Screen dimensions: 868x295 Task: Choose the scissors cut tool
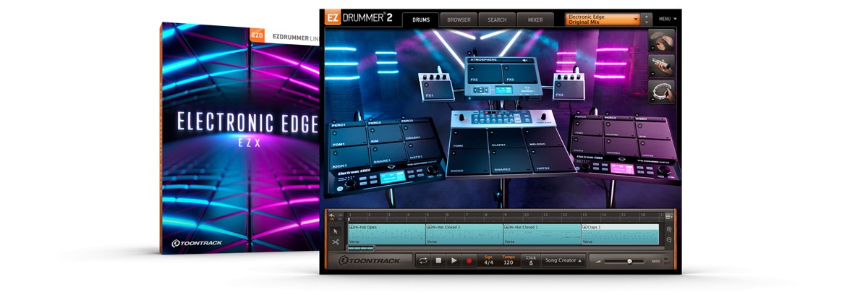pyautogui.click(x=336, y=242)
